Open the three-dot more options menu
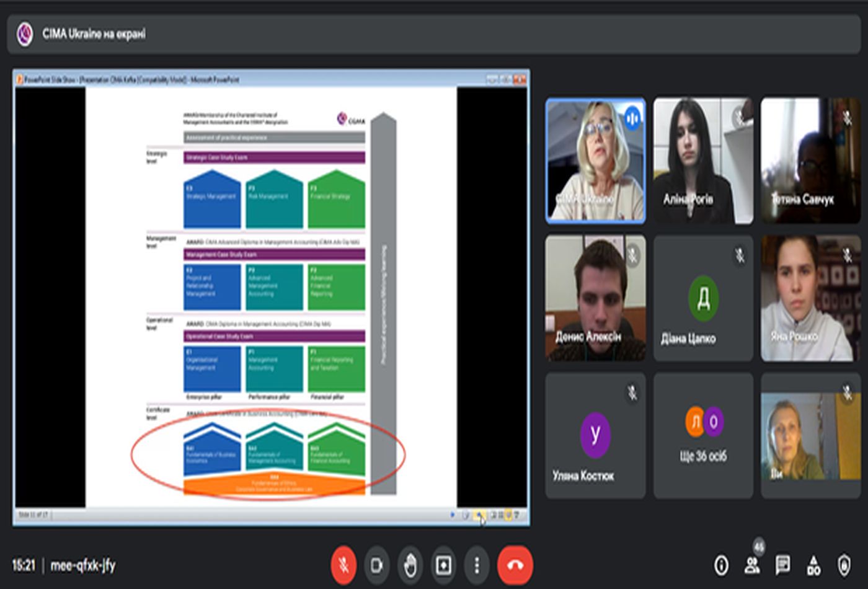 click(x=477, y=565)
